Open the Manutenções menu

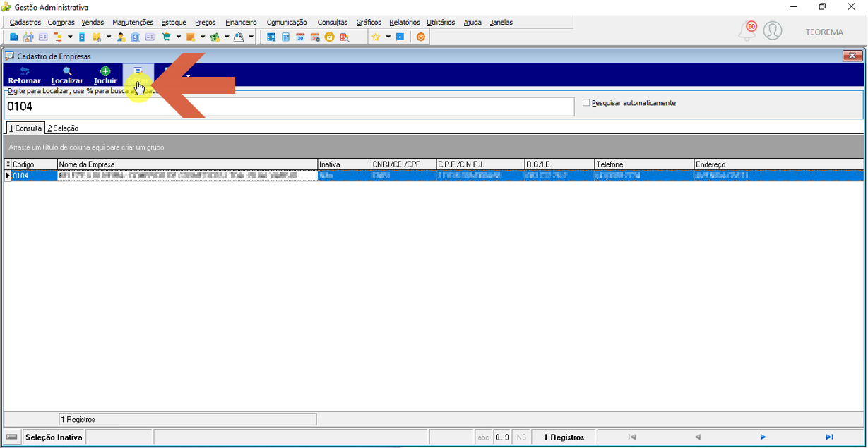point(133,23)
